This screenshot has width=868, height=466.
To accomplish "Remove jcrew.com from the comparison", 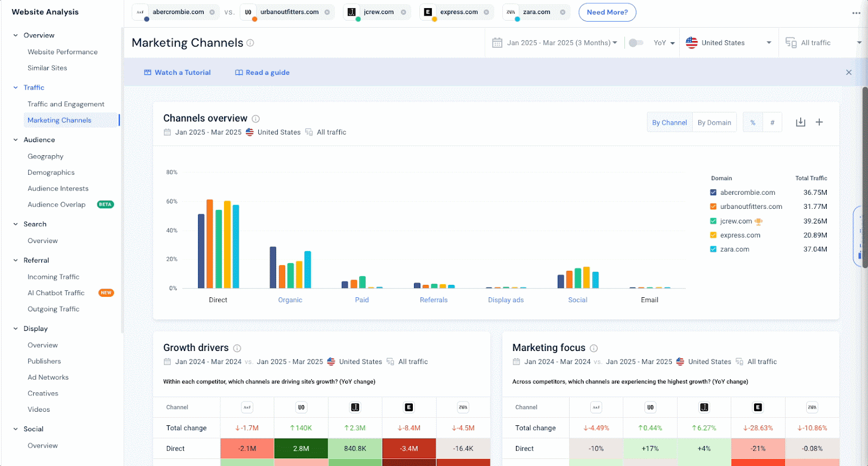I will [403, 12].
